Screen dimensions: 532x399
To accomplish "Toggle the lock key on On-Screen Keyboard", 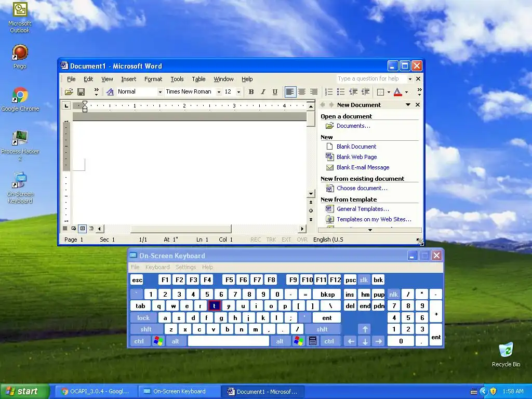I will coord(143,318).
